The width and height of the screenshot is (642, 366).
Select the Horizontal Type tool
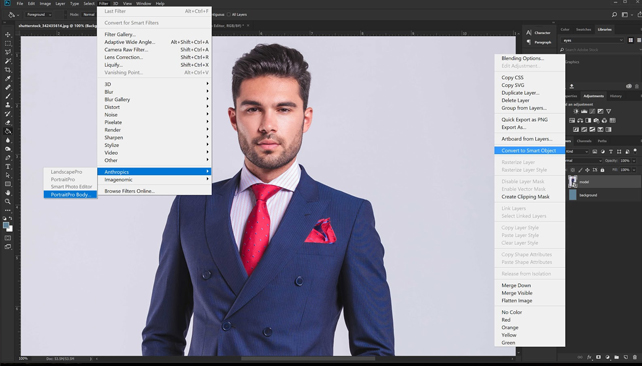(8, 166)
